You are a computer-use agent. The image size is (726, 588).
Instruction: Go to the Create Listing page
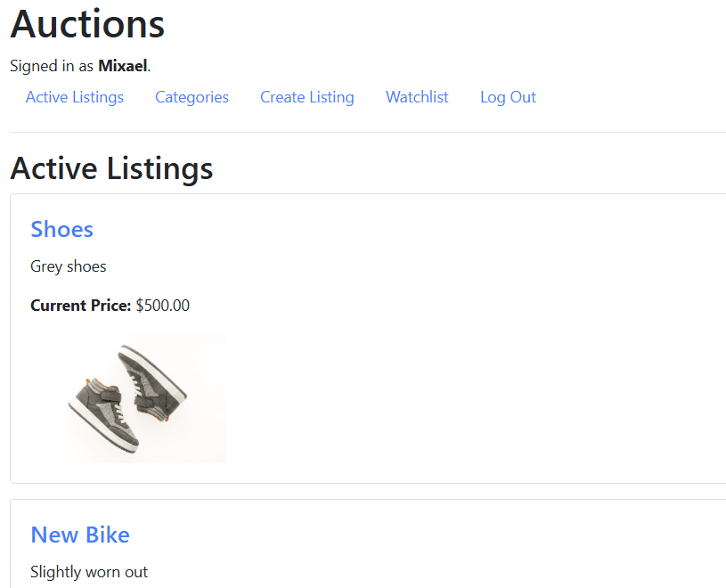tap(306, 97)
